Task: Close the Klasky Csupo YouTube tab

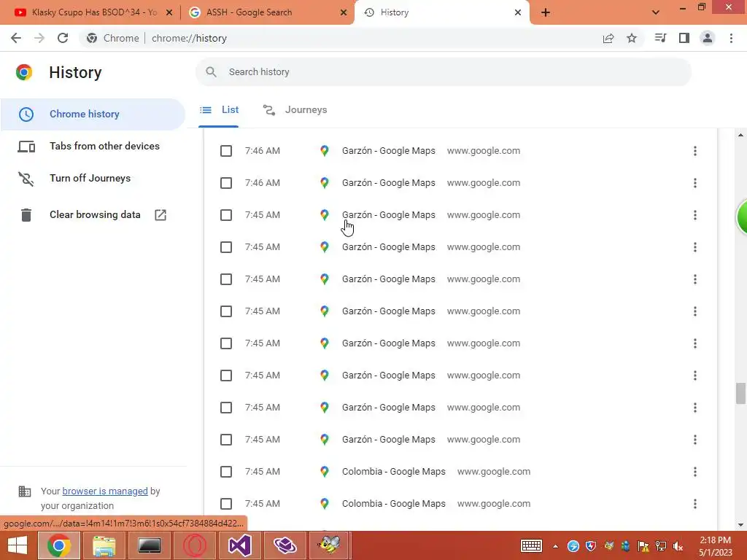Action: click(169, 12)
